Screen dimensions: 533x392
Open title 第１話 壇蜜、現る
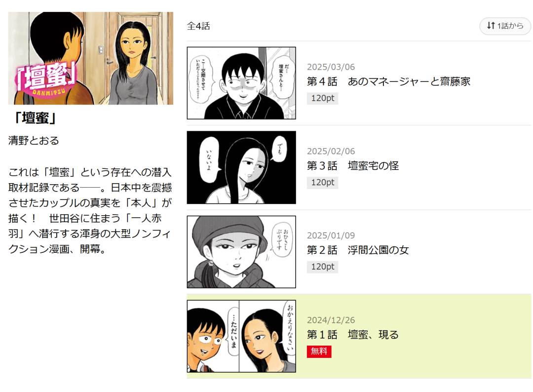pos(352,335)
